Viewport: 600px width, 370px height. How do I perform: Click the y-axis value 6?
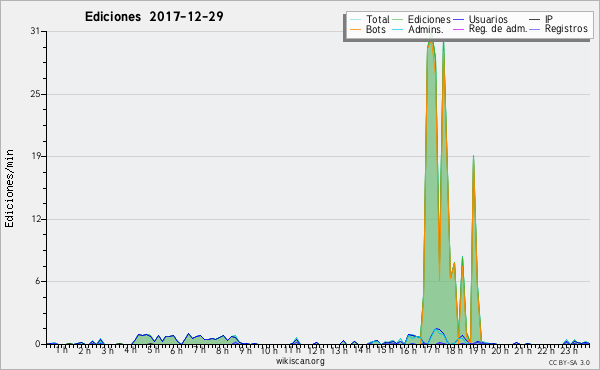point(38,281)
